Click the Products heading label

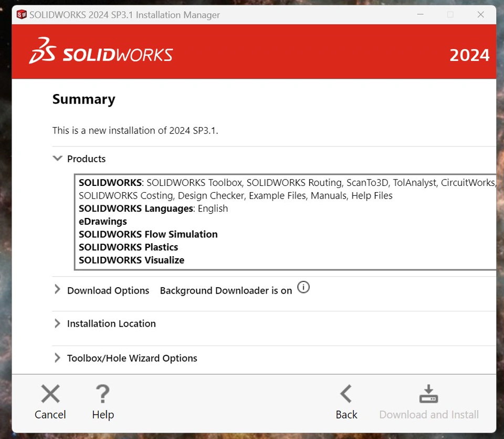tap(86, 159)
